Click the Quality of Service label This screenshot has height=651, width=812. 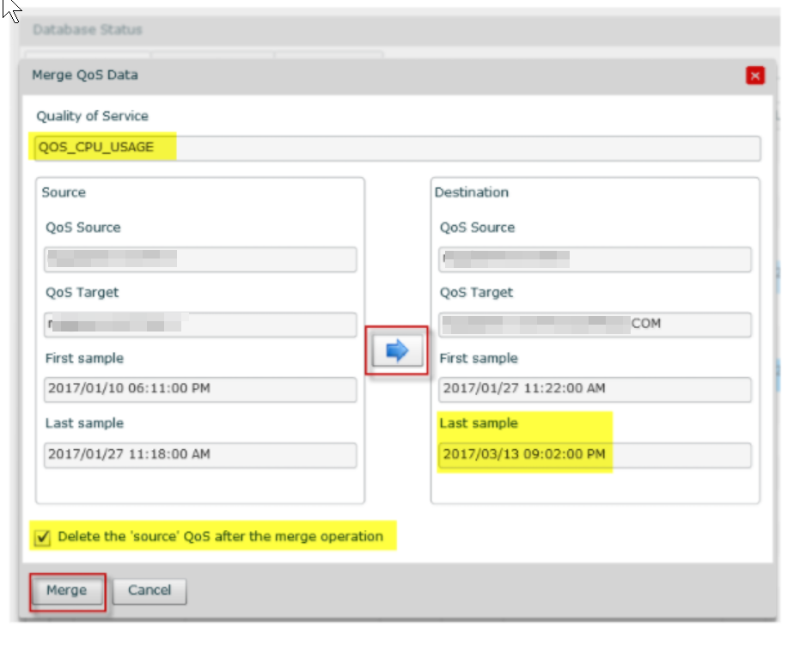(92, 116)
